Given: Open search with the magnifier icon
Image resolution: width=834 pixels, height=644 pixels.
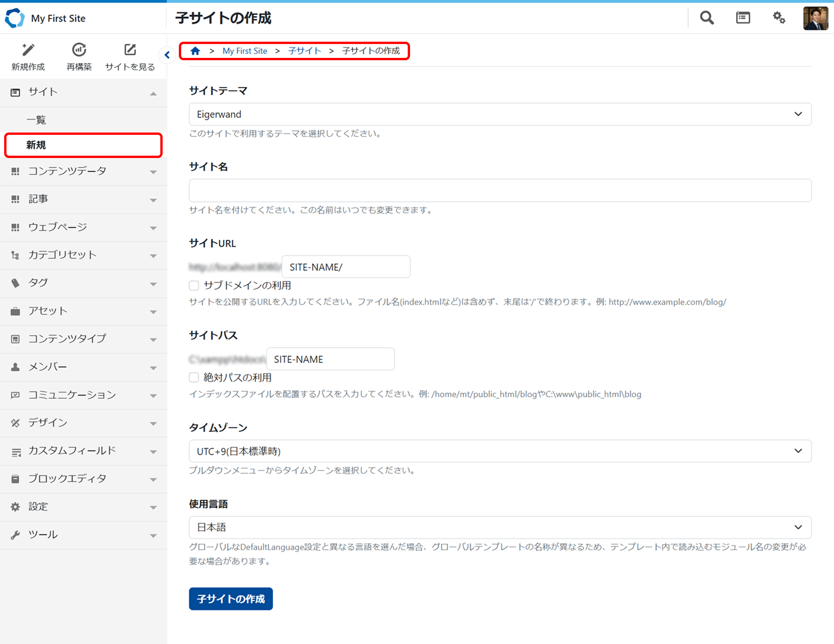Looking at the screenshot, I should tap(706, 18).
